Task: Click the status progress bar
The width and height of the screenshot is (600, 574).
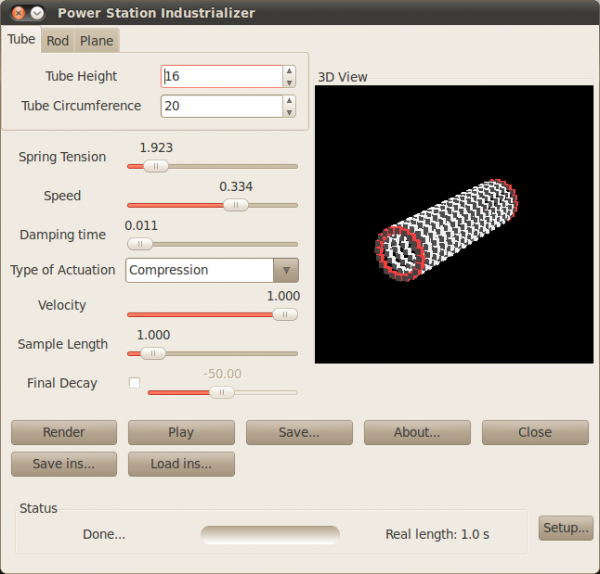Action: 270,535
